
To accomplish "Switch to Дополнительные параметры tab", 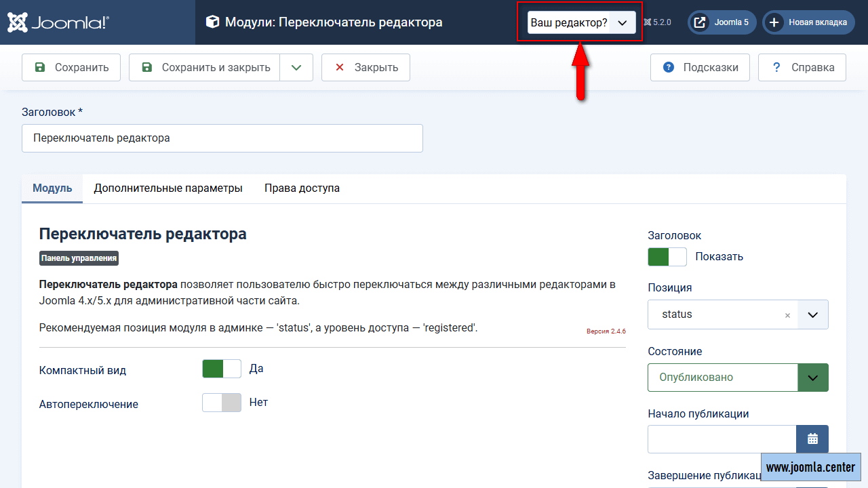I will click(168, 188).
